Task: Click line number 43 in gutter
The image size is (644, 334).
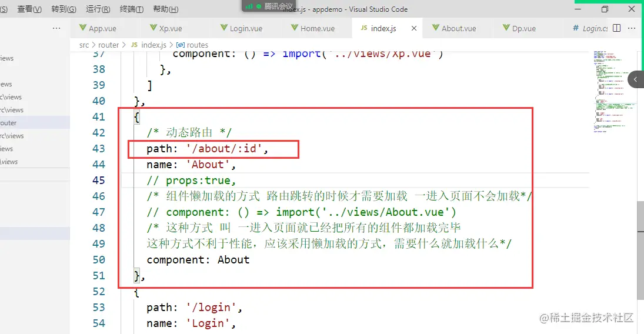Action: pyautogui.click(x=99, y=149)
